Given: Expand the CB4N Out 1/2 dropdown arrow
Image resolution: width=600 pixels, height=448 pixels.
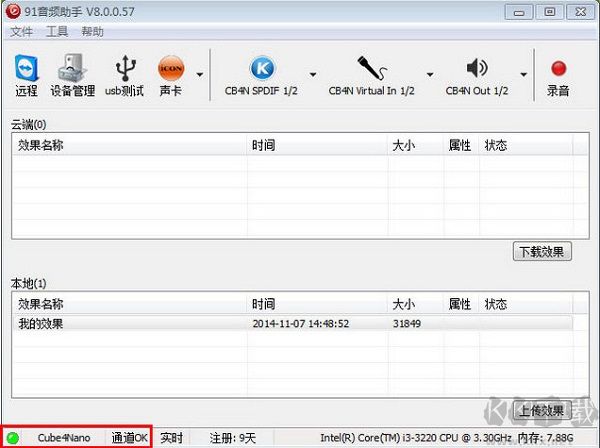Looking at the screenshot, I should pos(523,75).
